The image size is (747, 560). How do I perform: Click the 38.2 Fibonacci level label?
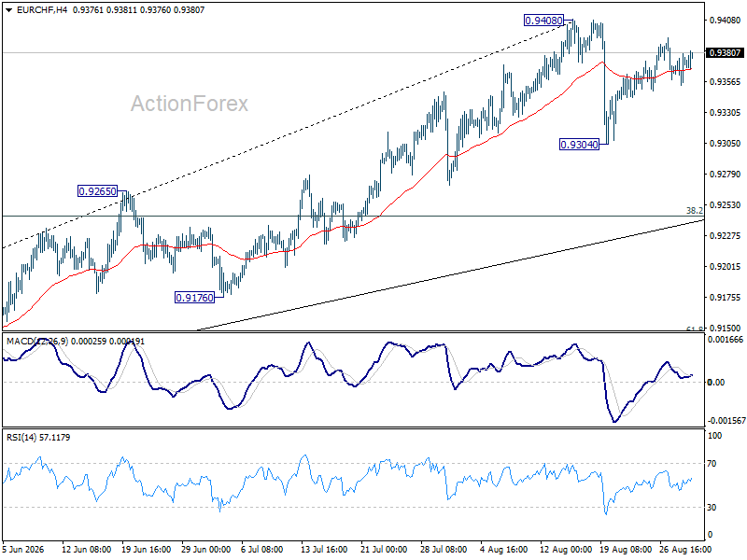click(695, 211)
